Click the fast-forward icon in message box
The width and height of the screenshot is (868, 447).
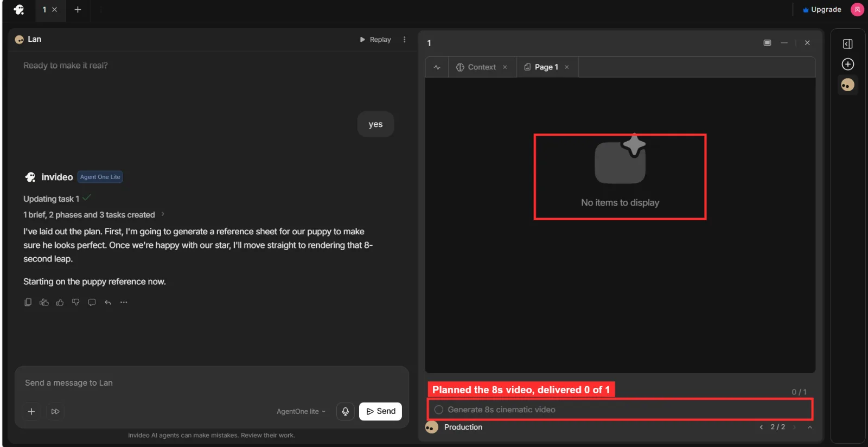(55, 411)
